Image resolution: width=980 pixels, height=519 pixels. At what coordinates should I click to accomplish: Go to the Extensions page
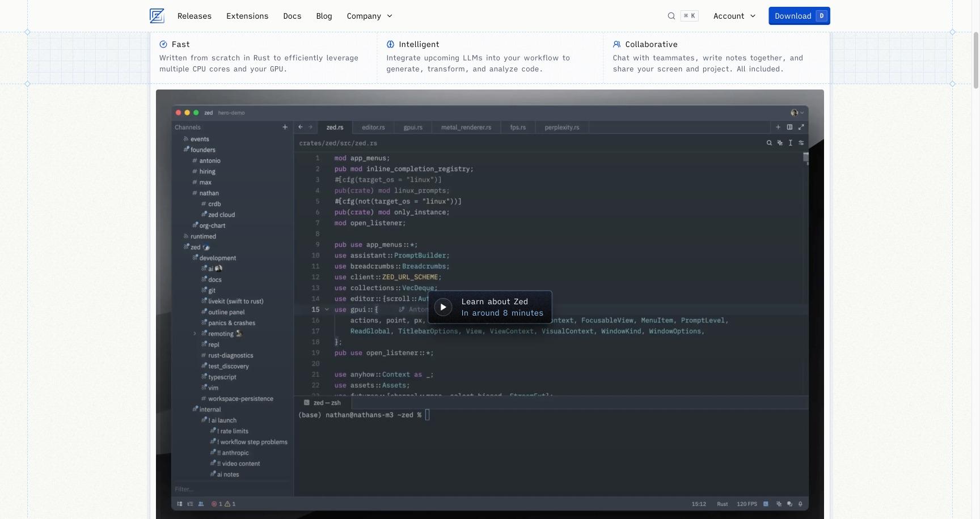tap(247, 16)
